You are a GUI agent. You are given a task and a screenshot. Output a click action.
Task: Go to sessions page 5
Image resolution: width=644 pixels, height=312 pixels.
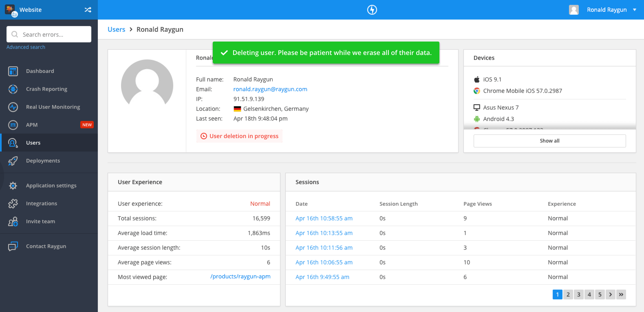(x=600, y=294)
